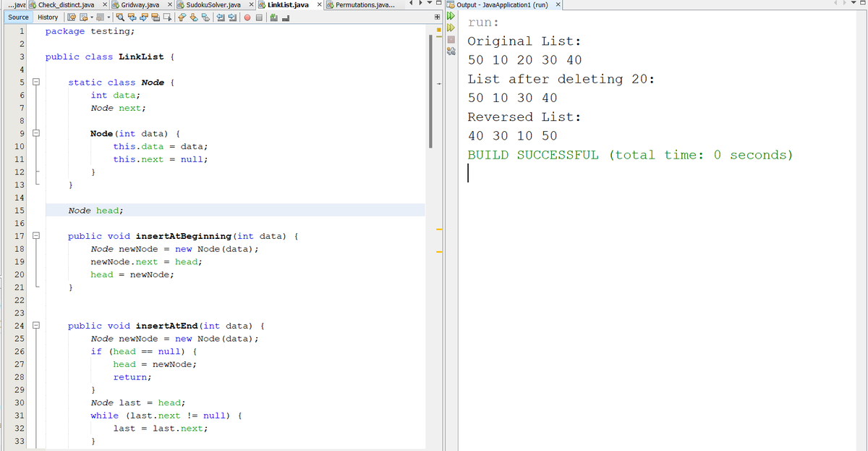
Task: Toggle Bookmark icon in editor toolbar
Action: pos(205,17)
